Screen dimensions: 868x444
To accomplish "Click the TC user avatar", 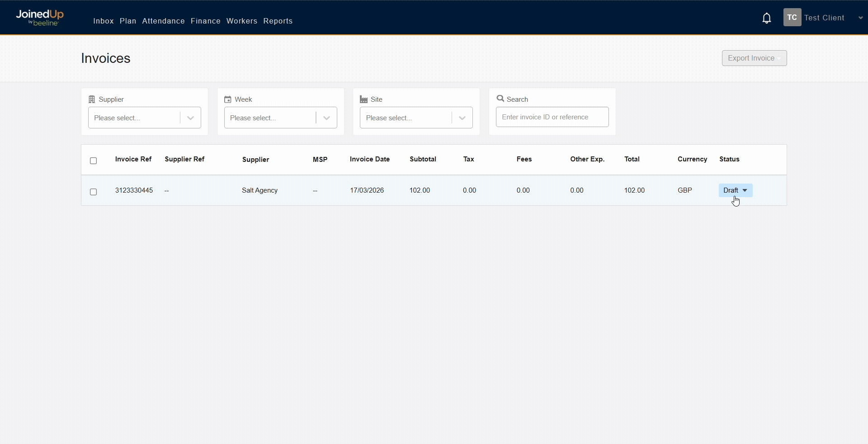I will [x=792, y=18].
